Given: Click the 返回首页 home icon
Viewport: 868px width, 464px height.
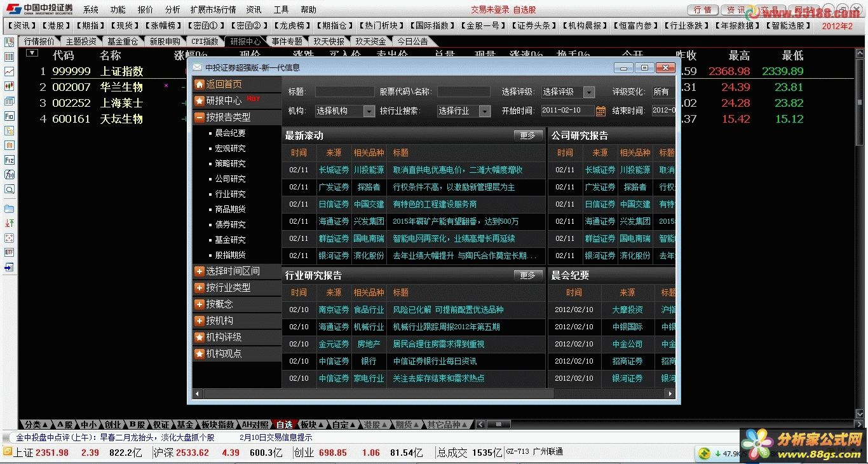Looking at the screenshot, I should coord(200,84).
